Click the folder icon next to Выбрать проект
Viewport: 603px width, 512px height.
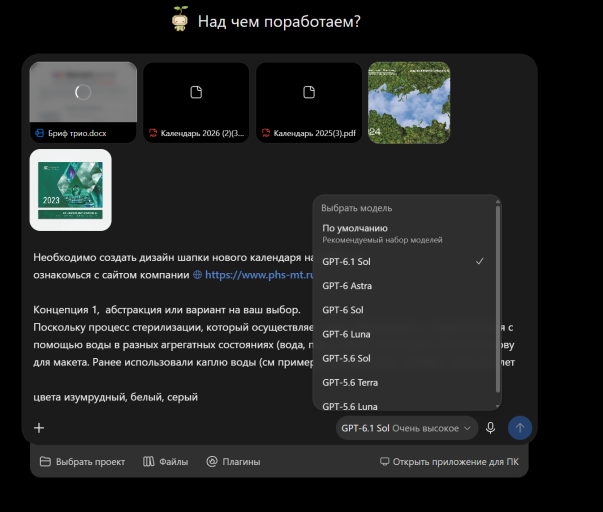pyautogui.click(x=45, y=461)
